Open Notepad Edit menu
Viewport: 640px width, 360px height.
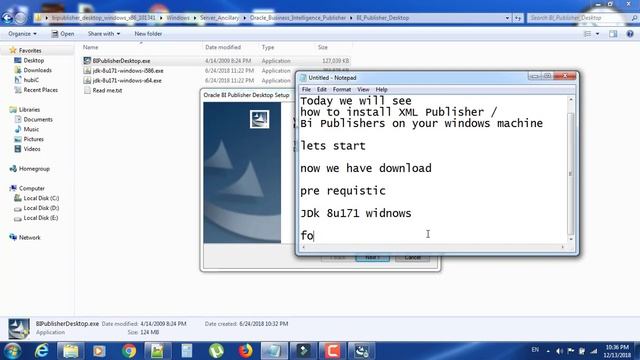coord(322,89)
